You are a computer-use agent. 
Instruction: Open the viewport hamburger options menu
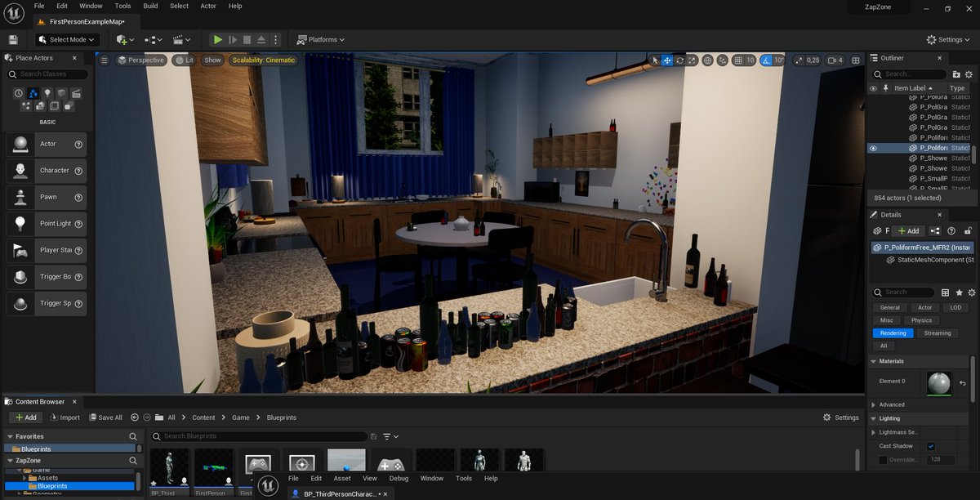pyautogui.click(x=104, y=60)
